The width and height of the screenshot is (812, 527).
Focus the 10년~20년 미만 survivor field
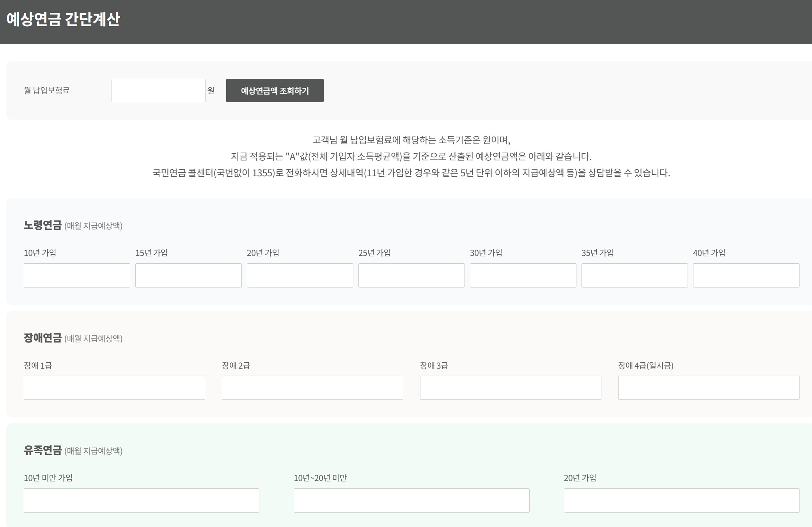point(411,500)
